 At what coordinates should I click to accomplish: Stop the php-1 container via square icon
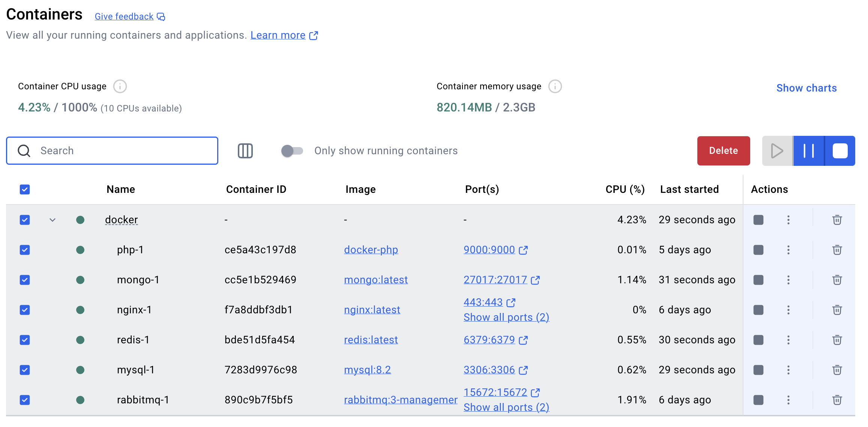758,250
